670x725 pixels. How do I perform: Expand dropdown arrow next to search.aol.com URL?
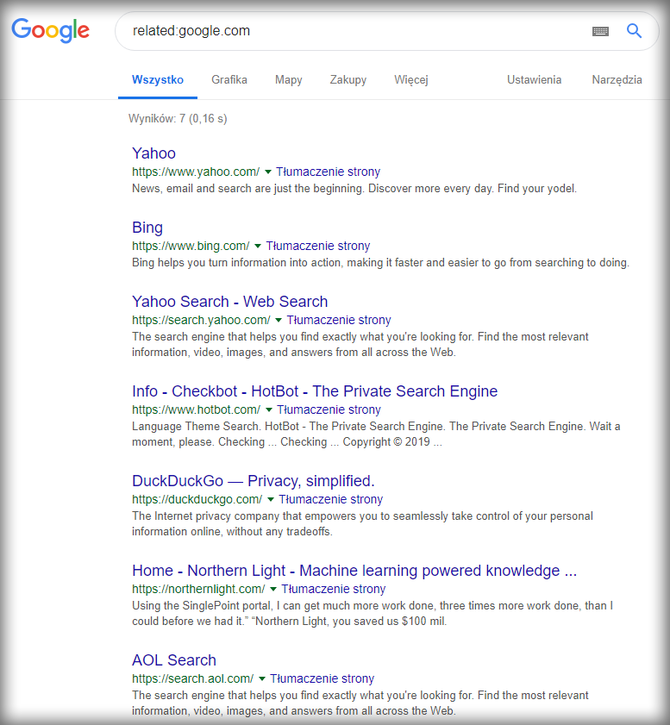[262, 679]
